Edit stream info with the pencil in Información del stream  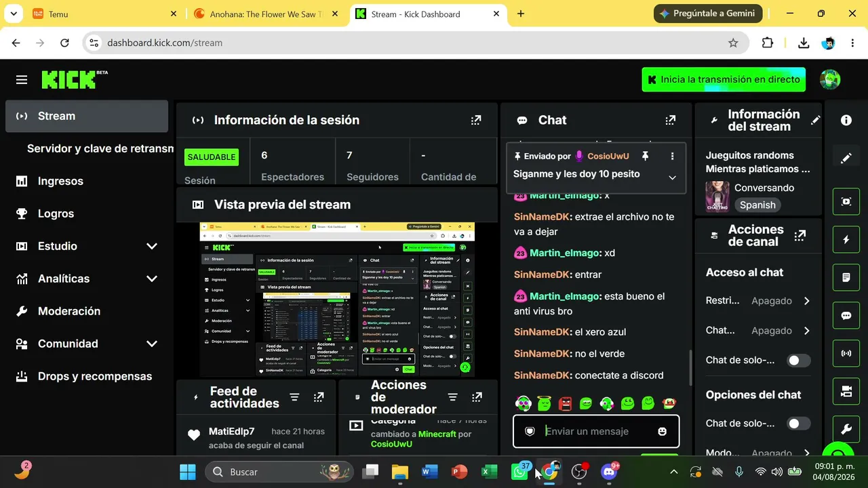point(816,120)
